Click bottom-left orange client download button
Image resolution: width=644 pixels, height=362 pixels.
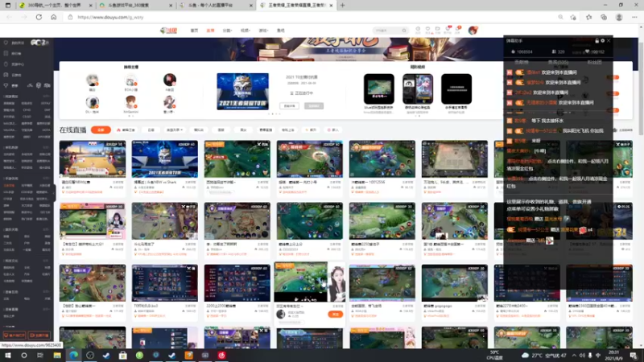point(14,335)
